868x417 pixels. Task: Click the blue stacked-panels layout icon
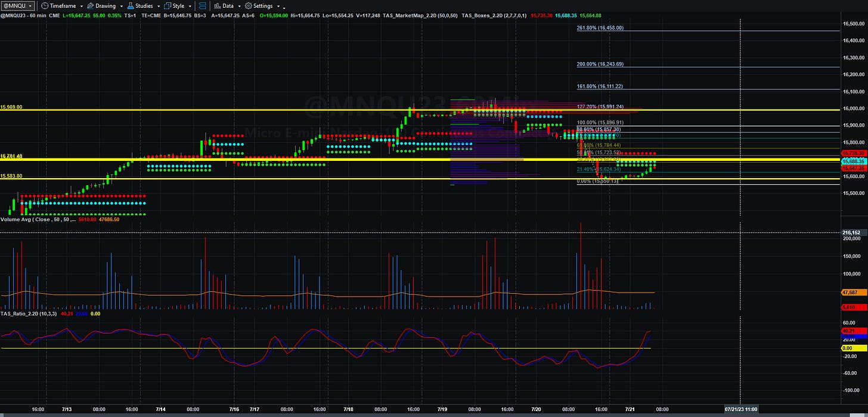tap(203, 6)
